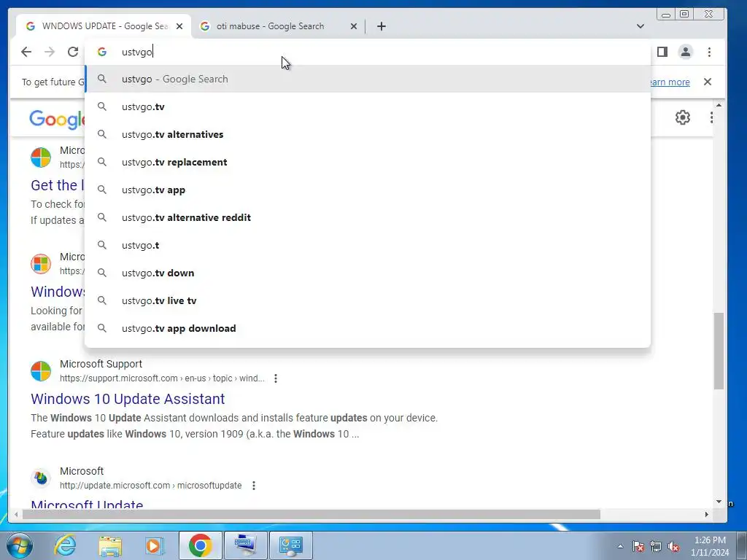The width and height of the screenshot is (747, 560).
Task: Choose the suggestion ending in tv app
Action: pyautogui.click(x=368, y=190)
